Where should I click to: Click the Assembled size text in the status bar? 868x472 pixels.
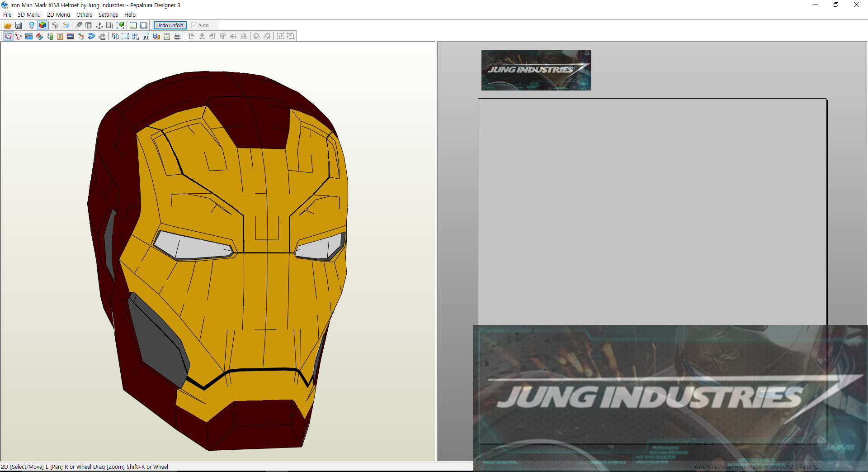point(756,467)
